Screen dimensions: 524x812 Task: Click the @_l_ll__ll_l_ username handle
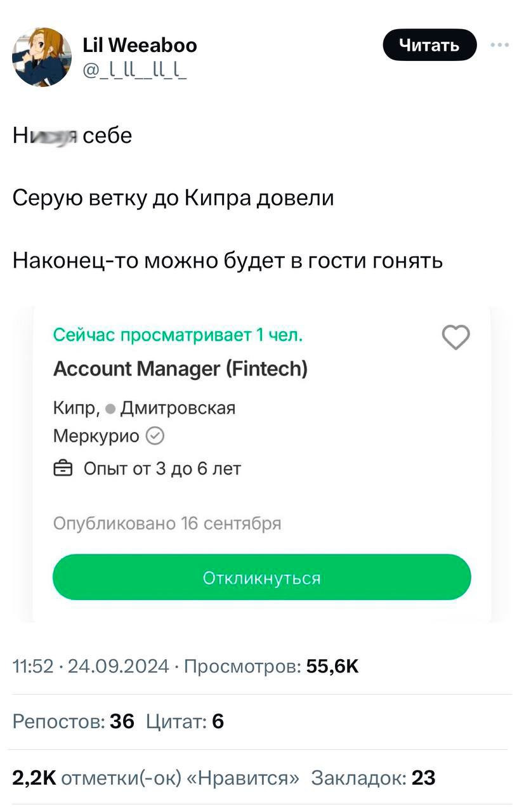(134, 68)
